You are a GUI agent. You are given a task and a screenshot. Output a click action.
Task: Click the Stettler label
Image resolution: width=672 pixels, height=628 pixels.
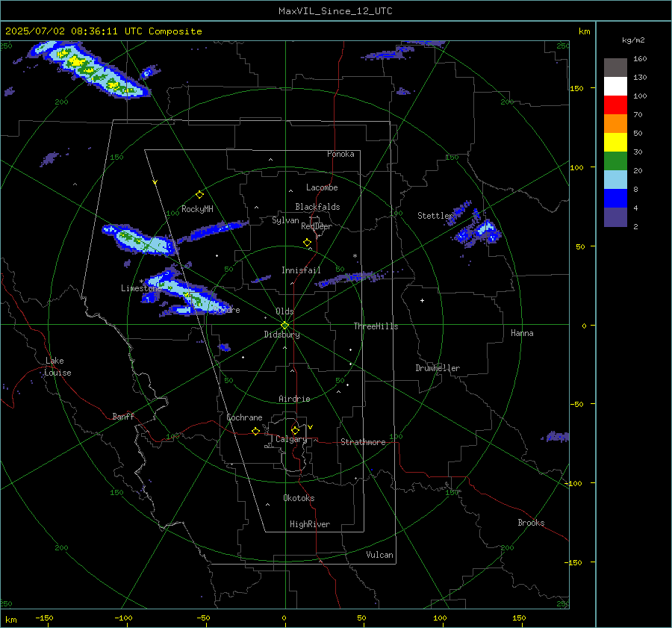[x=435, y=216]
